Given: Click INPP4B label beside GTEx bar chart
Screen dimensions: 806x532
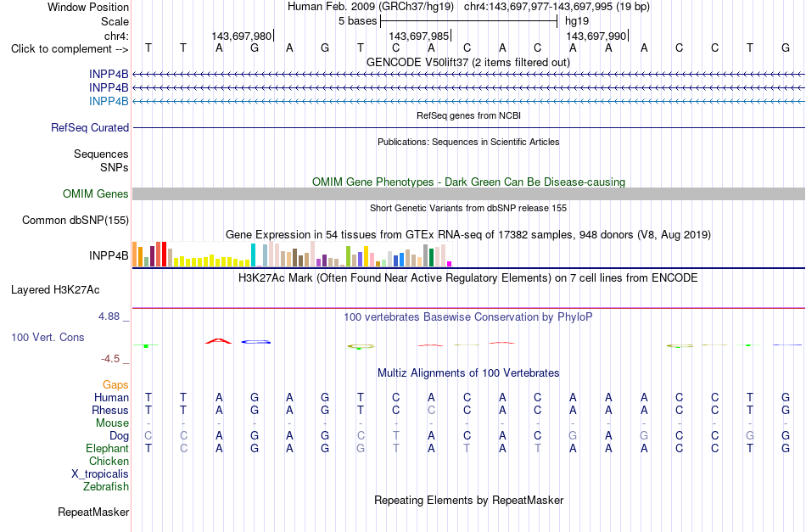Looking at the screenshot, I should tap(109, 255).
